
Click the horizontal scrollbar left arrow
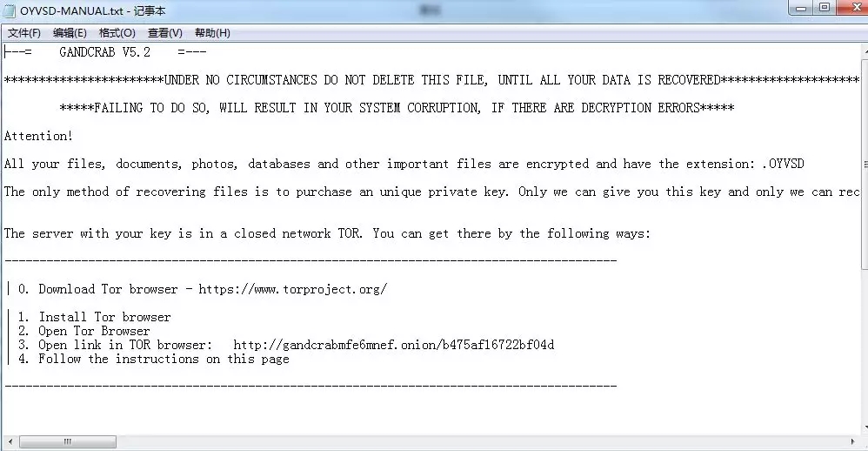click(10, 441)
